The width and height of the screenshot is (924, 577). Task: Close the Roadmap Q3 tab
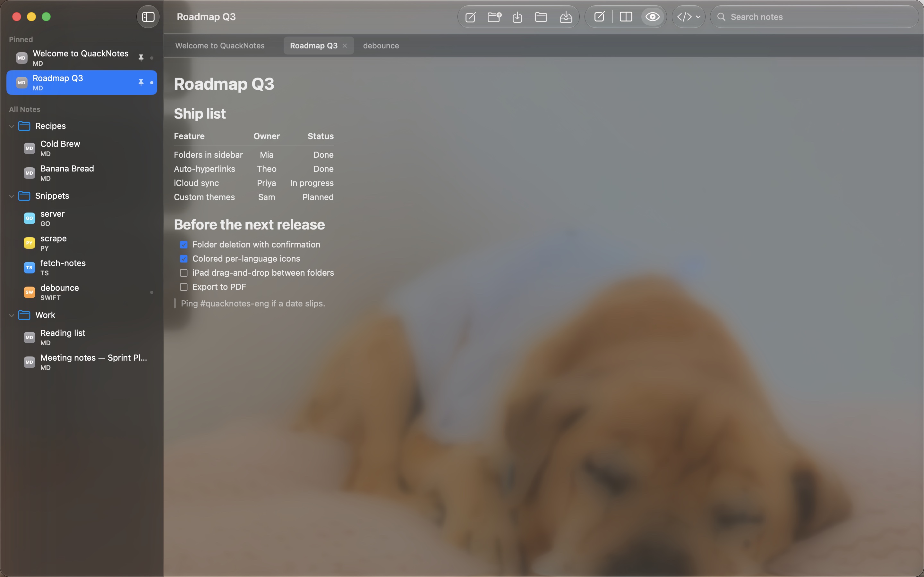345,46
